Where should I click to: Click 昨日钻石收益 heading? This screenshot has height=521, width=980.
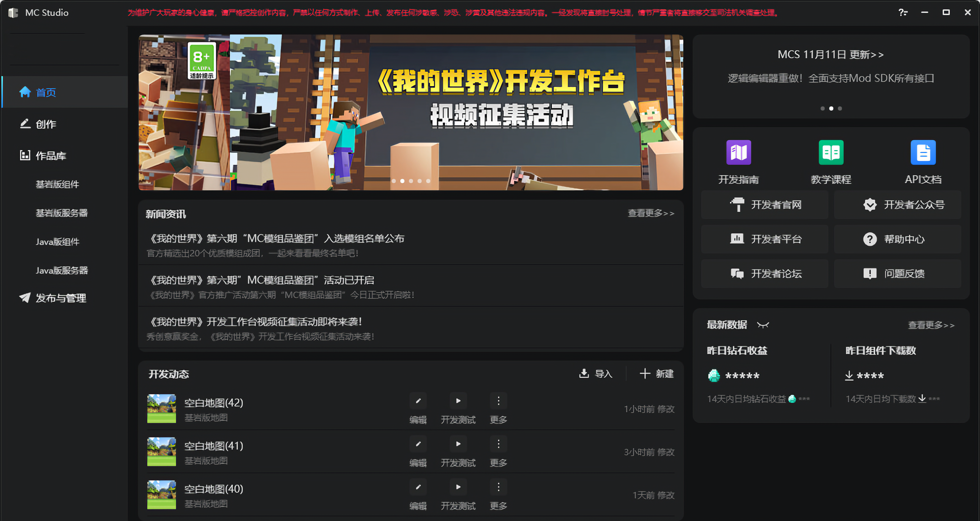tap(737, 351)
